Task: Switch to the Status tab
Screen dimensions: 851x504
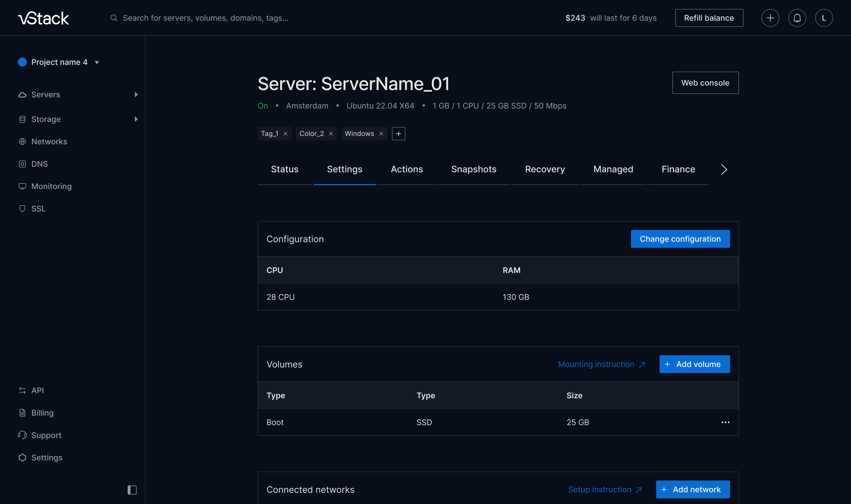Action: click(x=284, y=169)
